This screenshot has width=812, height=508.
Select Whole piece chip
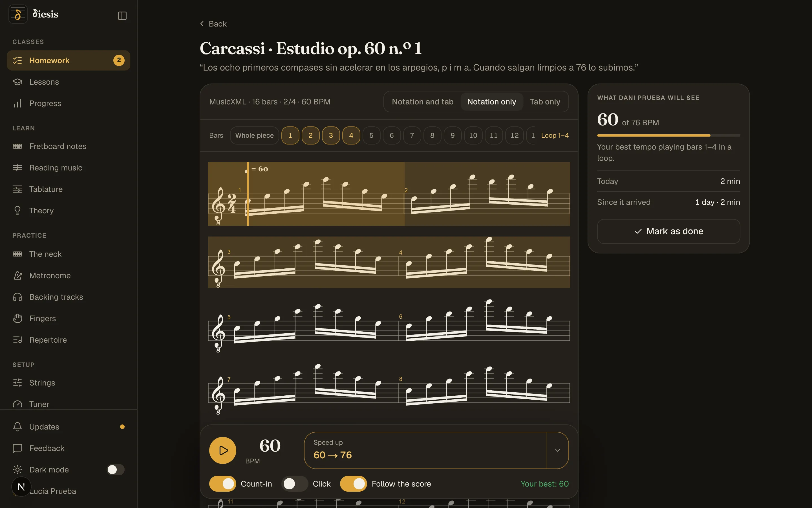254,135
